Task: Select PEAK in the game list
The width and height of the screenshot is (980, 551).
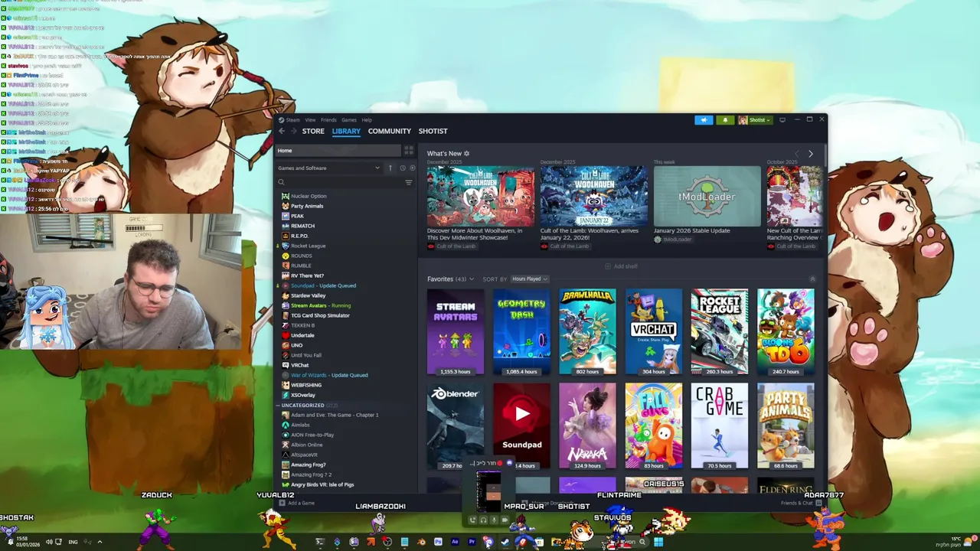Action: 297,216
